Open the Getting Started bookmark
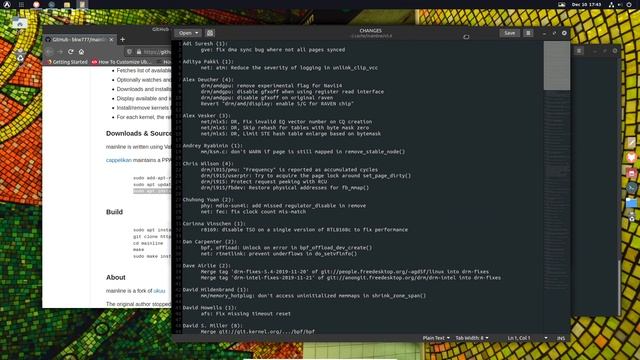Screen dimensions: 640x360 tap(67, 62)
